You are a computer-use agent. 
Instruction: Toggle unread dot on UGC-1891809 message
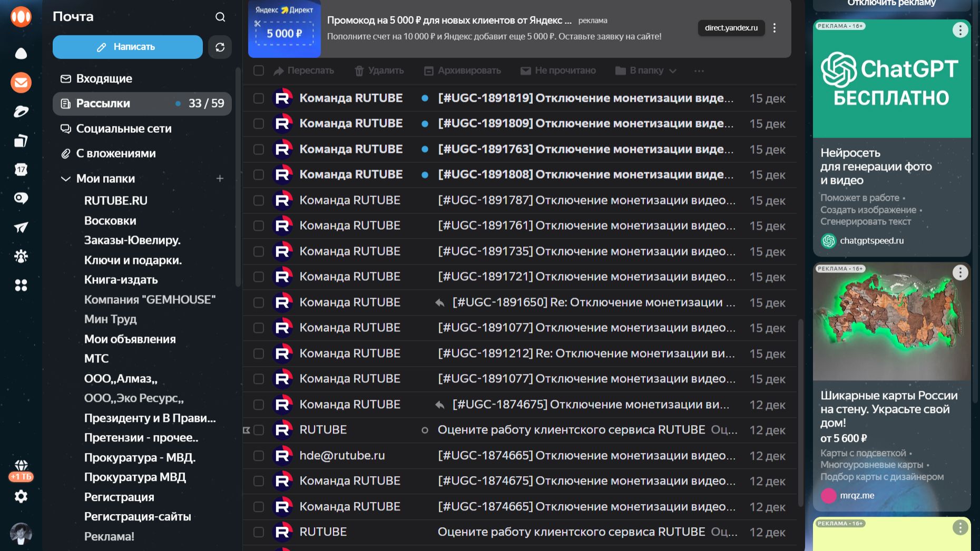click(x=425, y=124)
